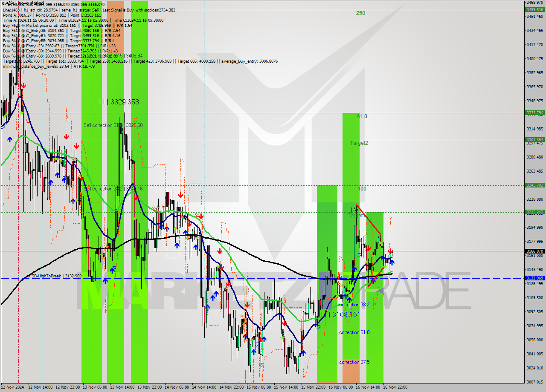Select the 'Buy %10 @ C_Entry38: 3104.361' line

coord(61,30)
